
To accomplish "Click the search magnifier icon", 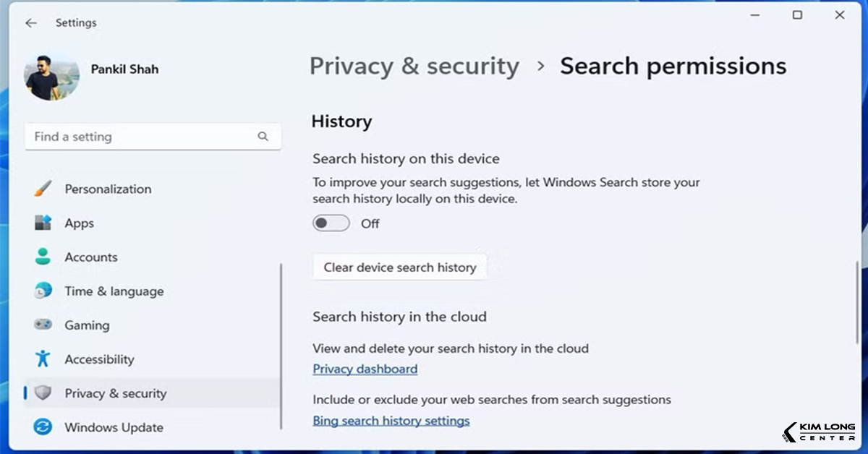I will 263,137.
